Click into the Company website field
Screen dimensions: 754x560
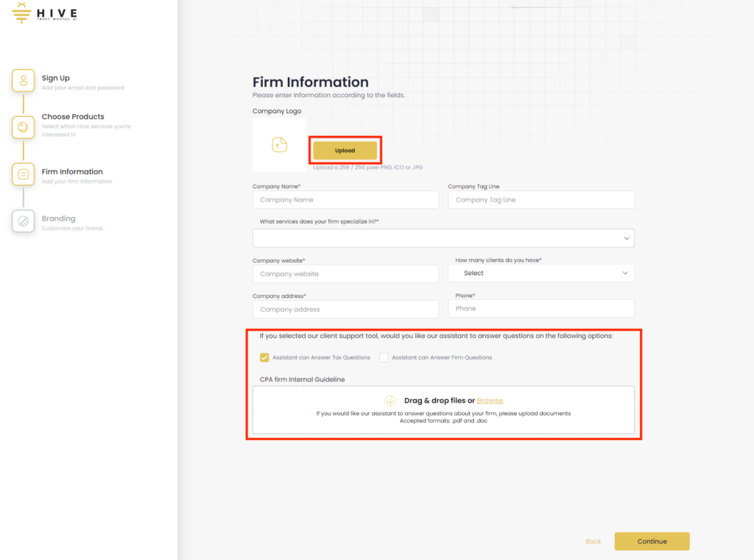click(345, 274)
